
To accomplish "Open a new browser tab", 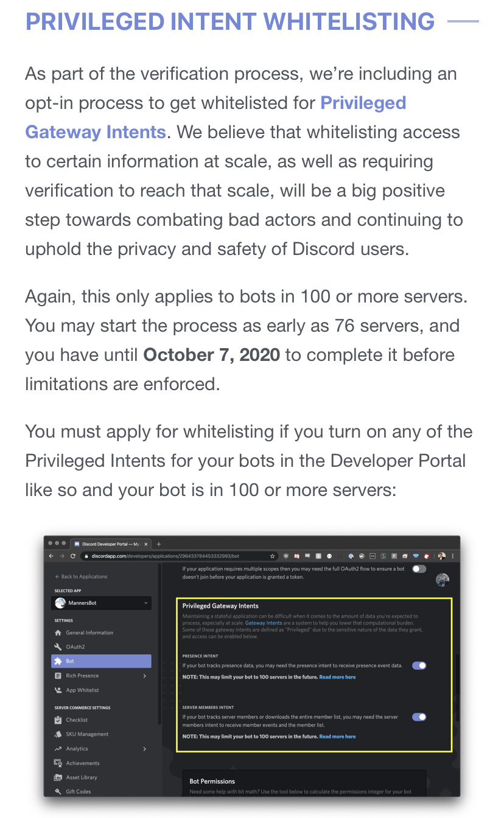I will click(158, 544).
